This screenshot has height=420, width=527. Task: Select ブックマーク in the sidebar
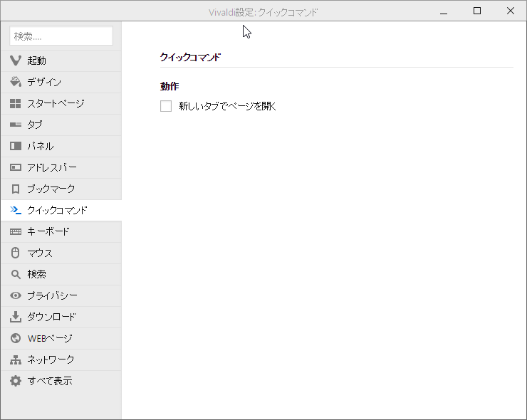point(61,189)
